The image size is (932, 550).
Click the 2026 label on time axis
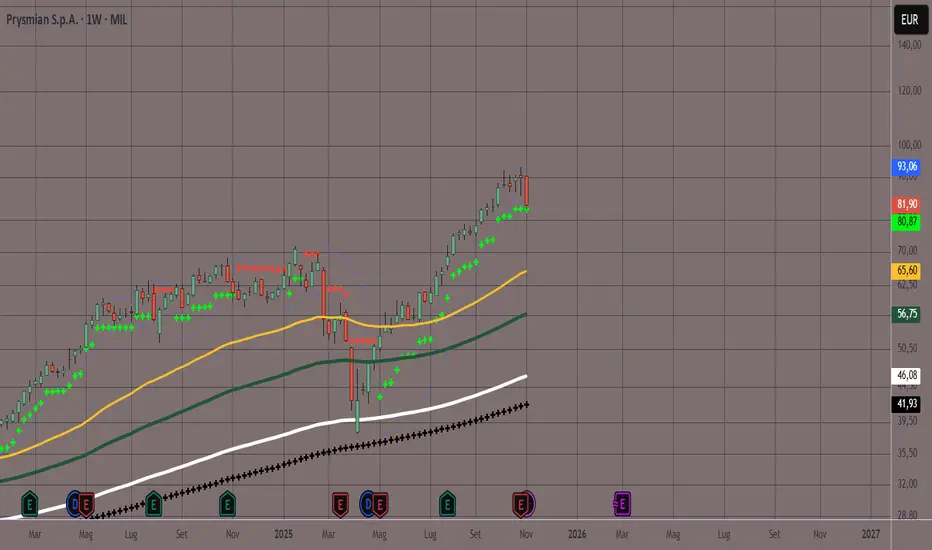pos(577,534)
